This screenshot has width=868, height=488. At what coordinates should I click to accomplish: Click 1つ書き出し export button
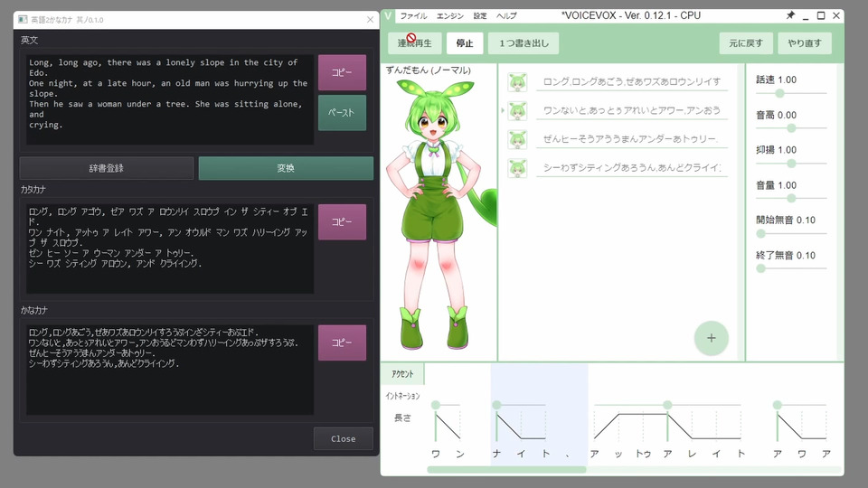coord(524,43)
